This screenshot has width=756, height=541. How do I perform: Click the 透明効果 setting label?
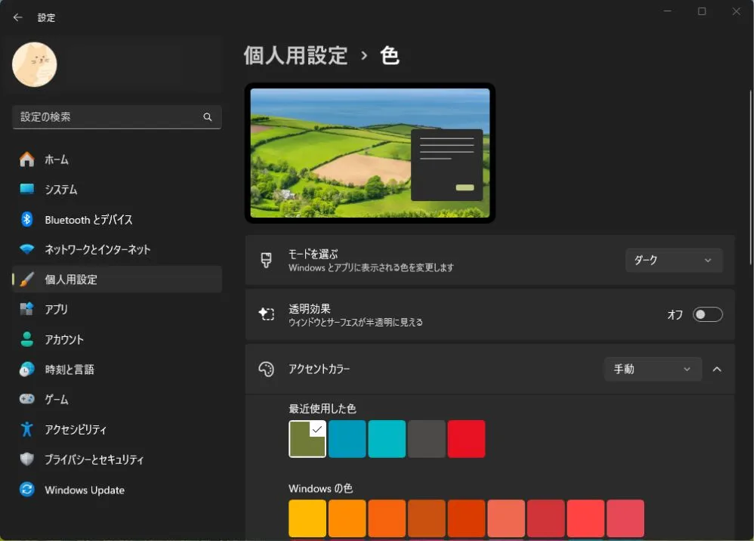click(x=310, y=308)
